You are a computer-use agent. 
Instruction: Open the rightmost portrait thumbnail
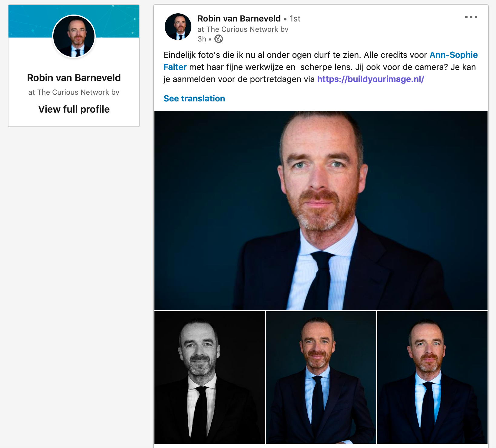coord(432,377)
